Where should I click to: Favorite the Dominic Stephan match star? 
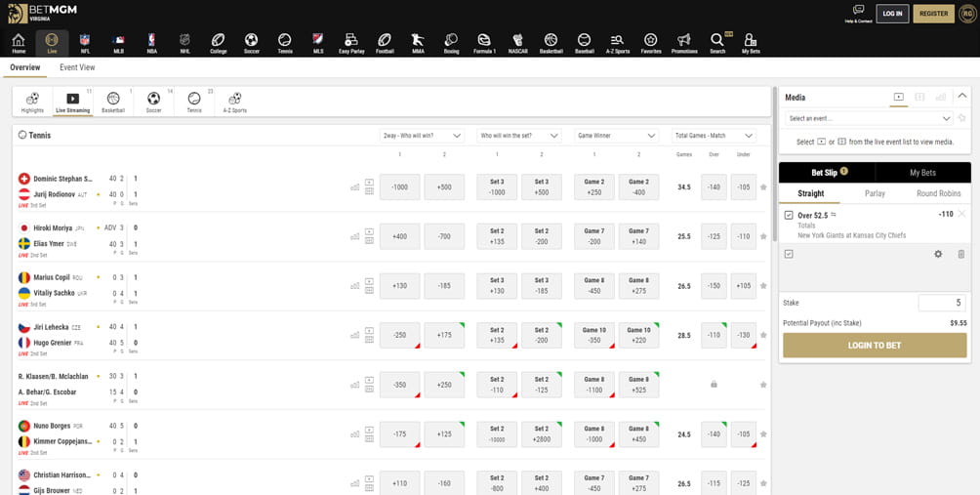coord(763,186)
